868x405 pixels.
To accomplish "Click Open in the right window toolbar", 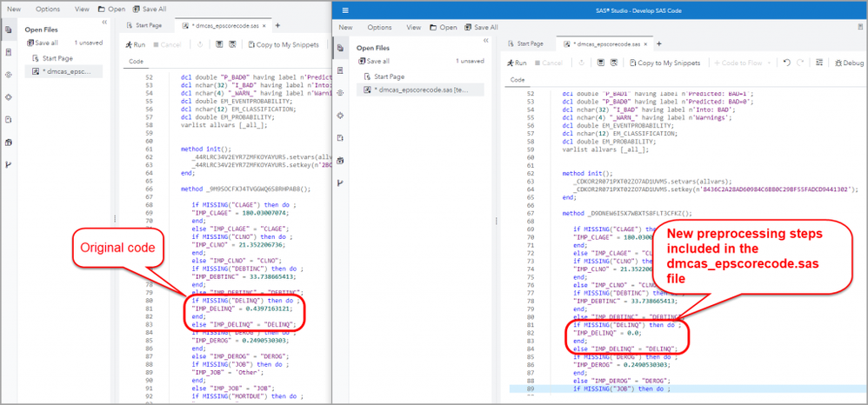I will pyautogui.click(x=443, y=27).
